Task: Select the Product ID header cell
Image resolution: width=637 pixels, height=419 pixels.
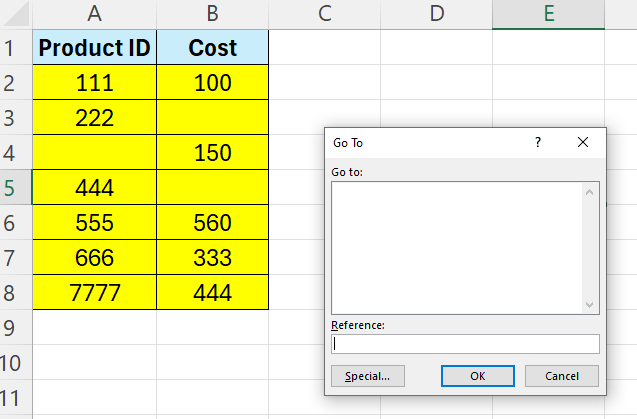Action: (x=94, y=48)
